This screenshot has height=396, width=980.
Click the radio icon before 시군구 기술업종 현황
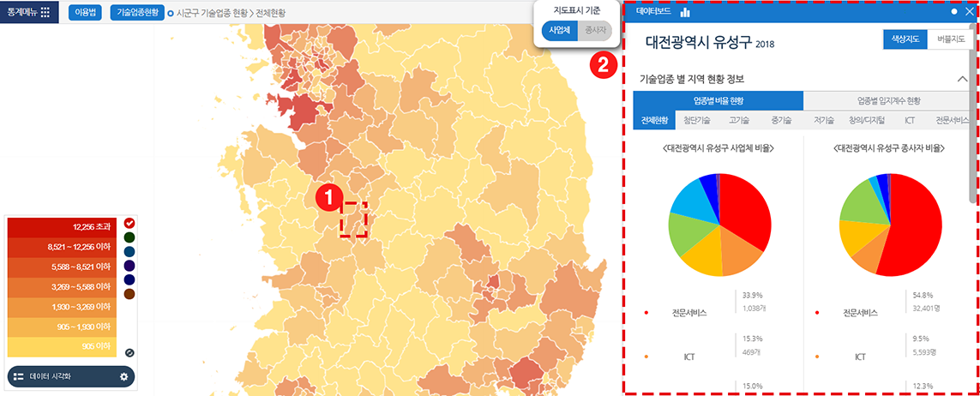click(171, 13)
